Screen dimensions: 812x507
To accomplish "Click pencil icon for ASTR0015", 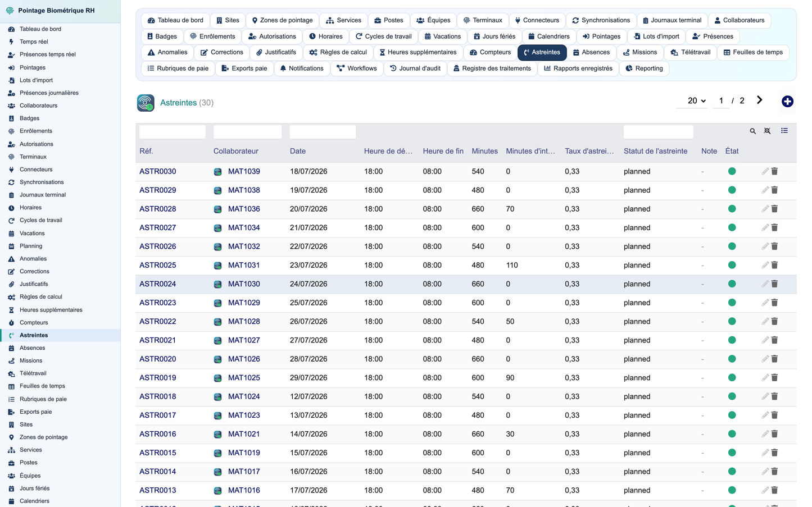I will 765,453.
